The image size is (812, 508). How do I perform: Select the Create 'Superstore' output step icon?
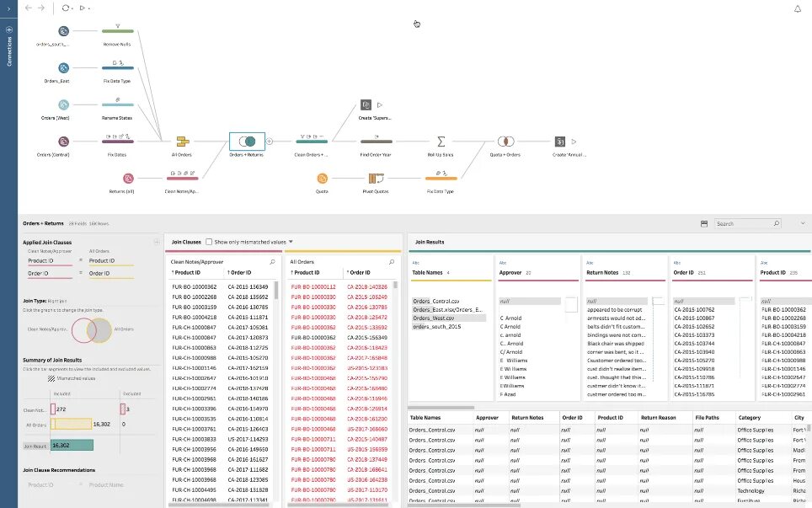point(366,104)
